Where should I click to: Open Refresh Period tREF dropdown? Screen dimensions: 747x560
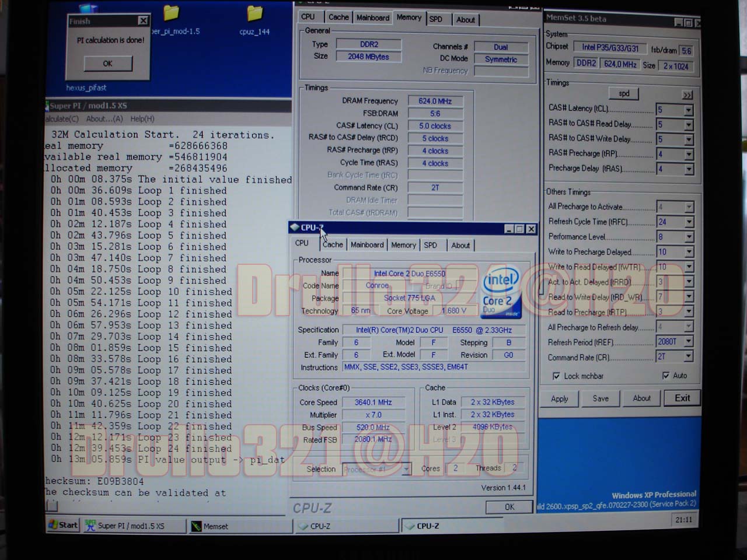tap(689, 341)
